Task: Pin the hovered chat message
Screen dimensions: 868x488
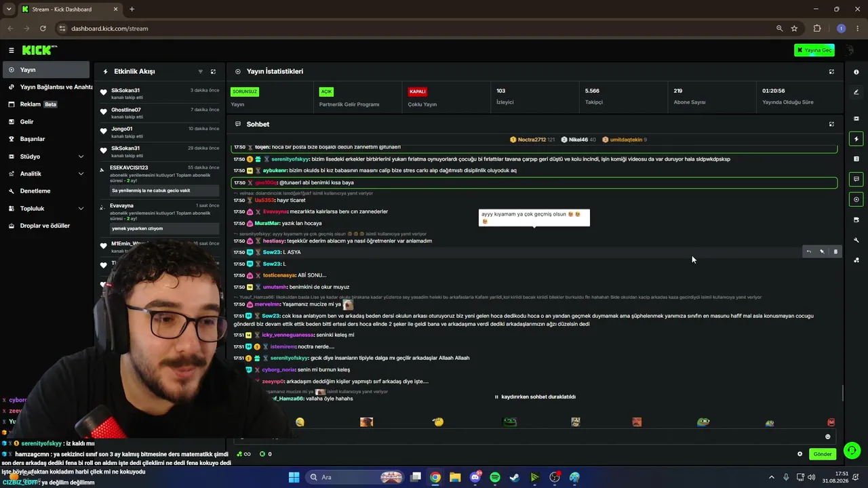Action: (x=822, y=251)
